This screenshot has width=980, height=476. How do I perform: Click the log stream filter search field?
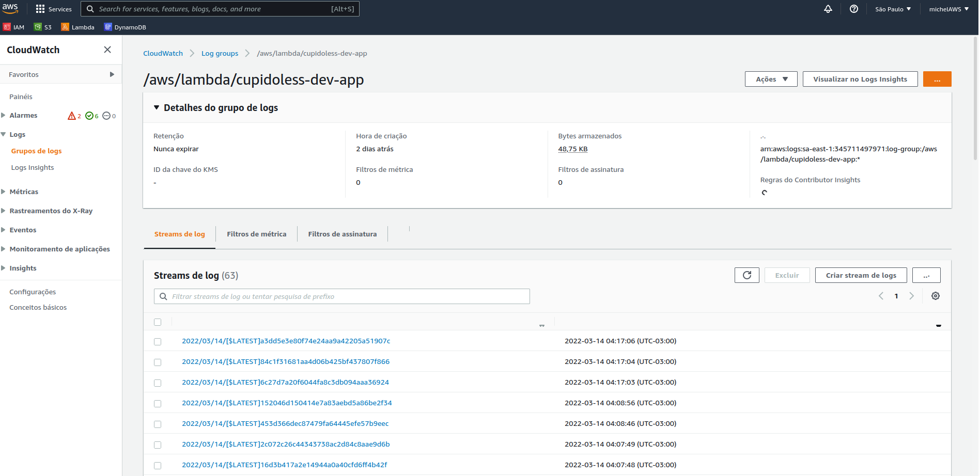point(341,296)
